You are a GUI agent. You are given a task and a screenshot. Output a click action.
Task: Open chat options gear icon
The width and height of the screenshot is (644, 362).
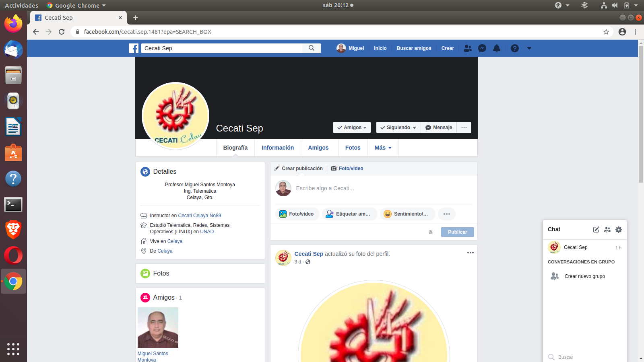point(619,230)
